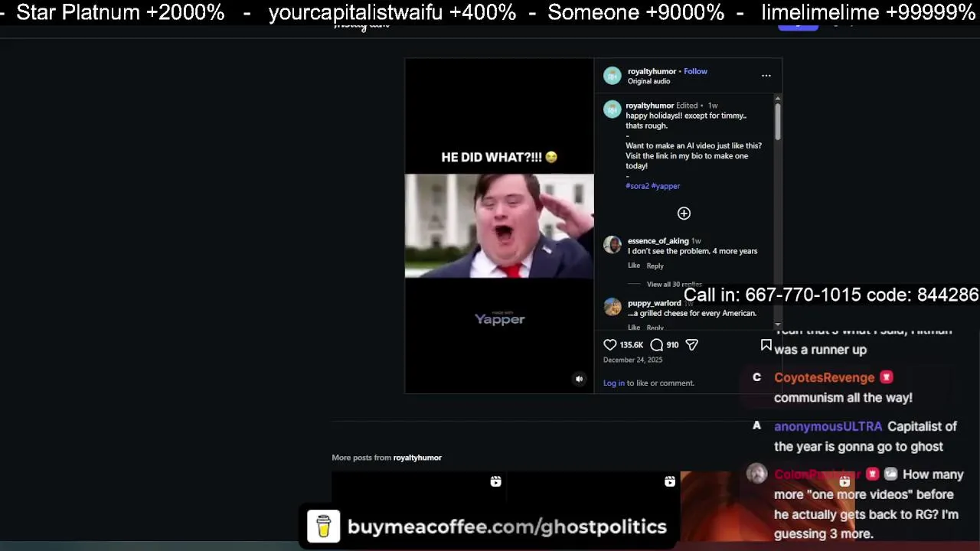Open the Original audio page
Screen dimensions: 980x551
pos(648,81)
